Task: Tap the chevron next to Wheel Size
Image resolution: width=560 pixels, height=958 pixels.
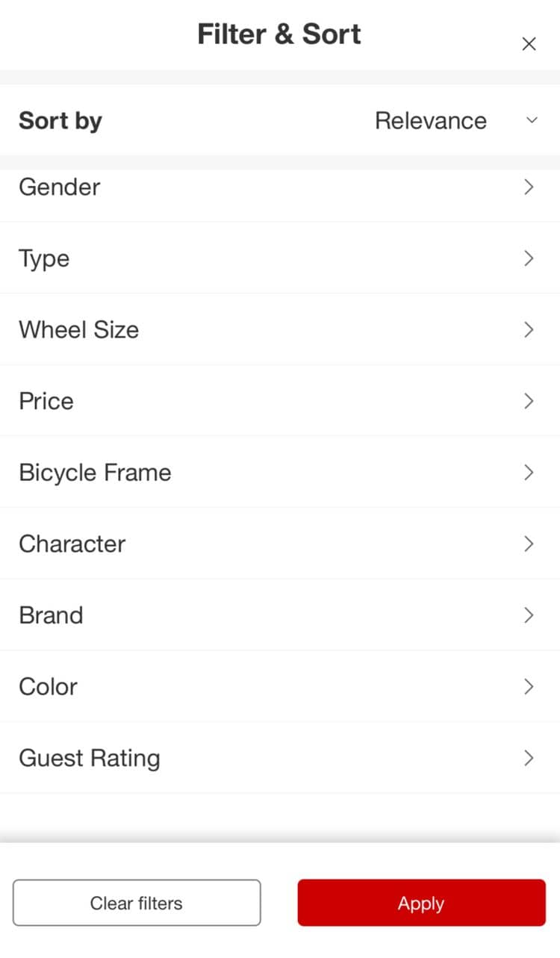Action: 529,330
